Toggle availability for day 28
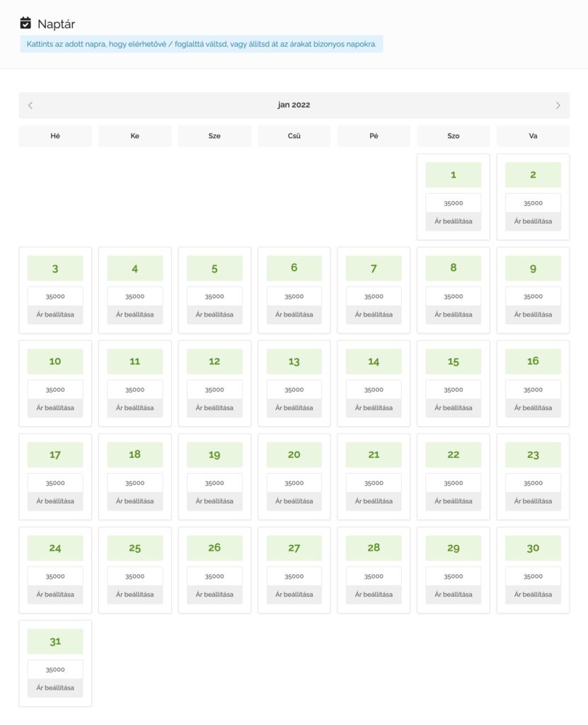This screenshot has width=588, height=725. pyautogui.click(x=374, y=548)
